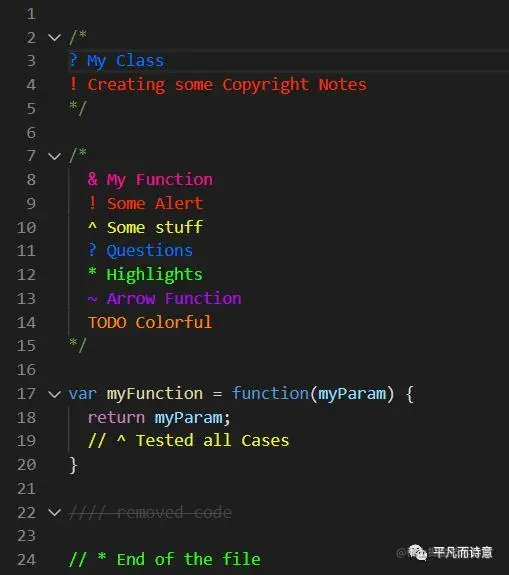
Task: Click the struck-through 'removed code' comment
Action: (x=174, y=512)
